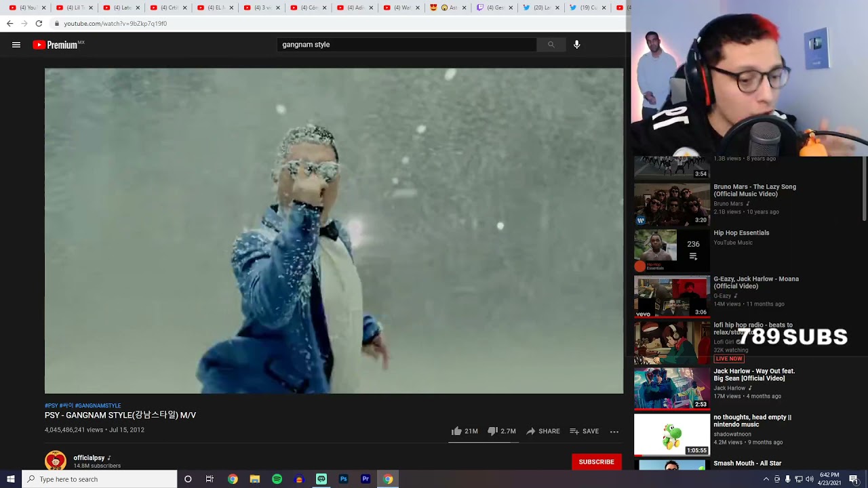Open the Windows Start menu

click(x=10, y=479)
